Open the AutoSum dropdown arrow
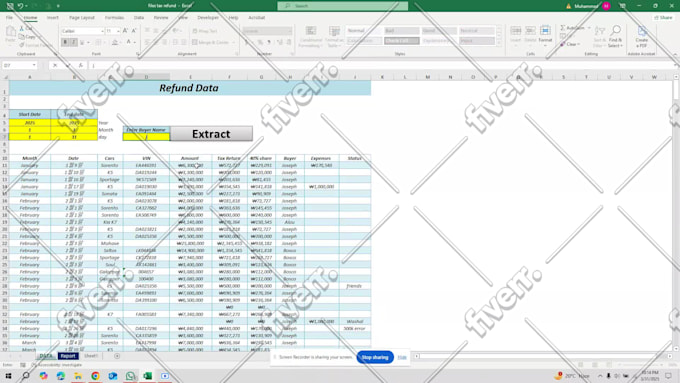This screenshot has height=383, width=680. coord(589,28)
